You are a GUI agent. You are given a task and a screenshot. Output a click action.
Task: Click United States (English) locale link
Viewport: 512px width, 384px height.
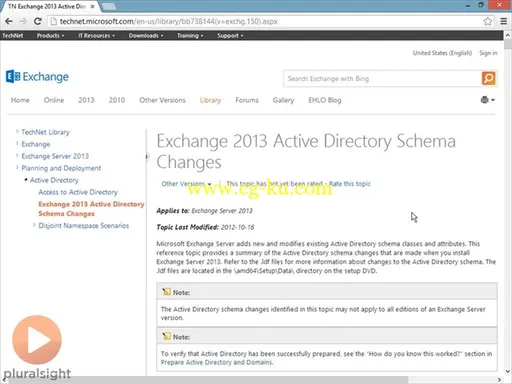[442, 53]
